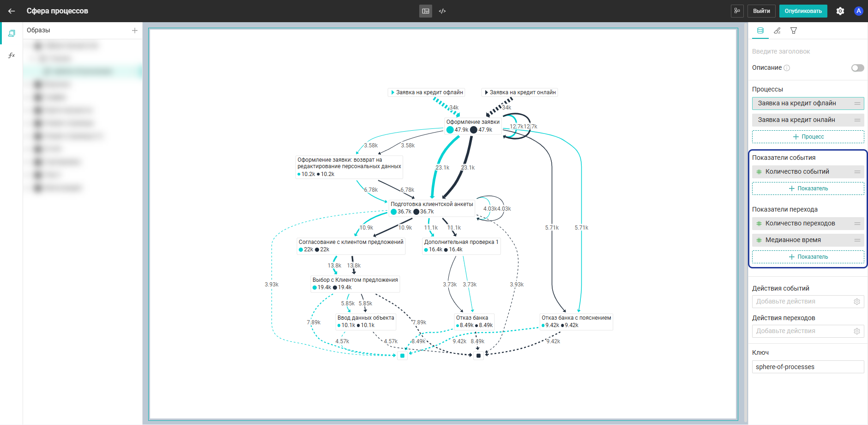Switch to the layout view icon
The height and width of the screenshot is (425, 868).
click(x=426, y=11)
